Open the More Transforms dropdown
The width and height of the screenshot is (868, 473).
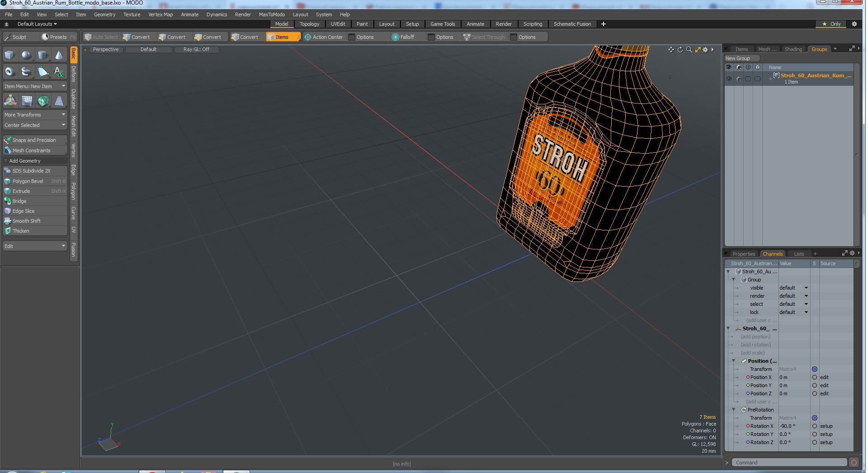coord(35,115)
